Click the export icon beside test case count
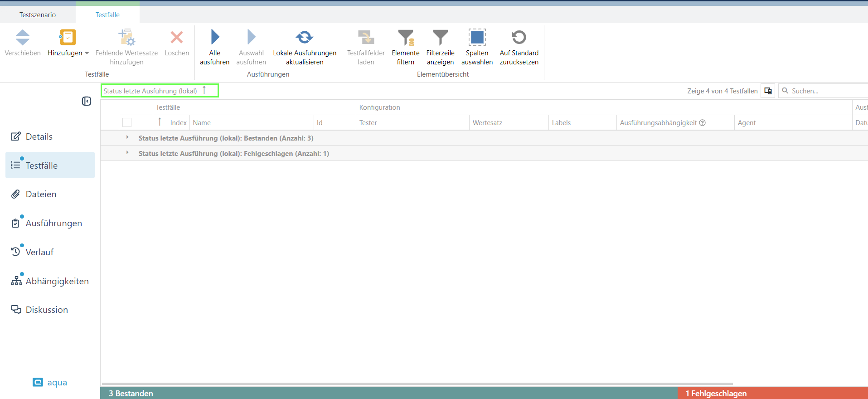This screenshot has height=399, width=868. (x=768, y=91)
